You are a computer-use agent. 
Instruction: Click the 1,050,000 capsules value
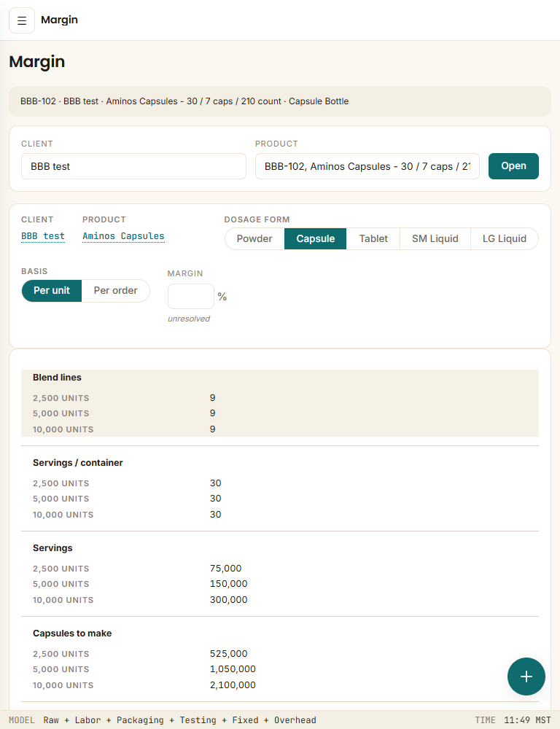coord(233,669)
